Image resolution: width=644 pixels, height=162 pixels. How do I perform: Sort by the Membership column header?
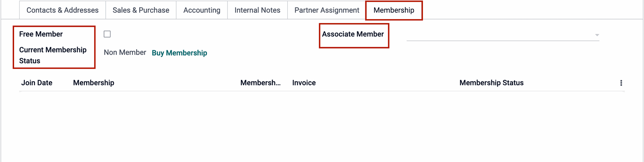point(94,83)
